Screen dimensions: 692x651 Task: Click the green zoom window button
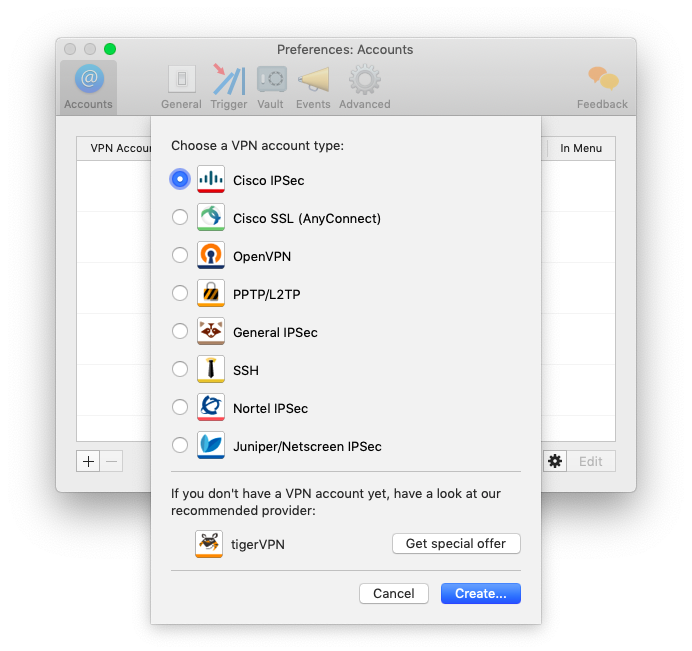coord(110,49)
